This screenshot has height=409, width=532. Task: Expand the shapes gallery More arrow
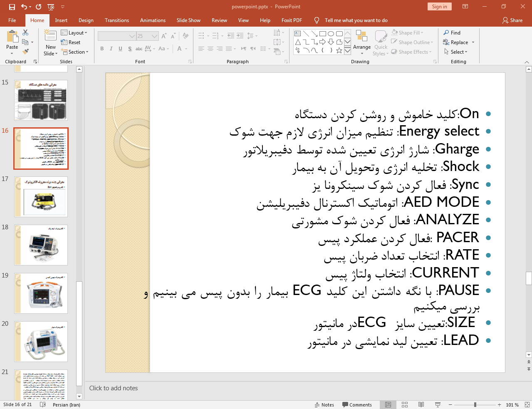pos(347,50)
